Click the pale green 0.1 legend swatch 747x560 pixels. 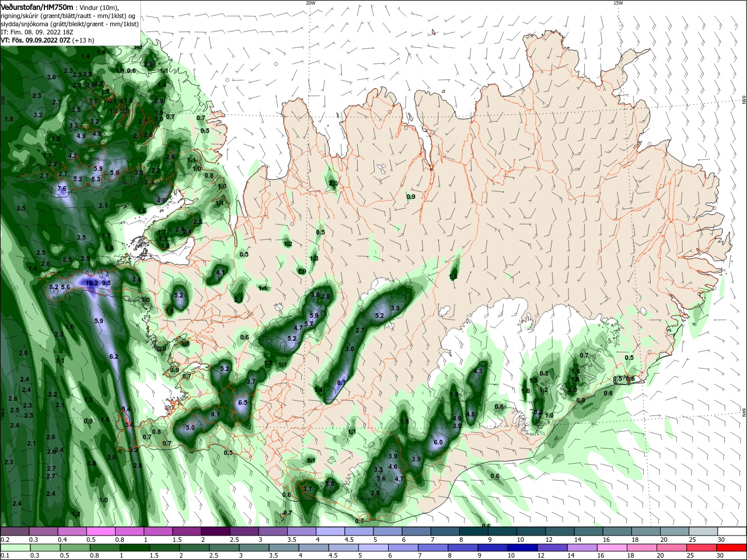pos(15,548)
